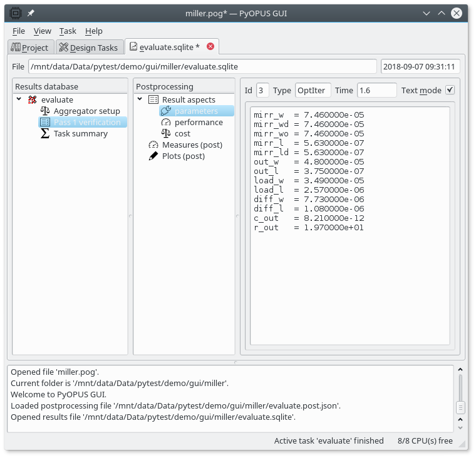Viewport: 476px width, 458px height.
Task: Collapse the evaluate tree node
Action: [x=19, y=99]
